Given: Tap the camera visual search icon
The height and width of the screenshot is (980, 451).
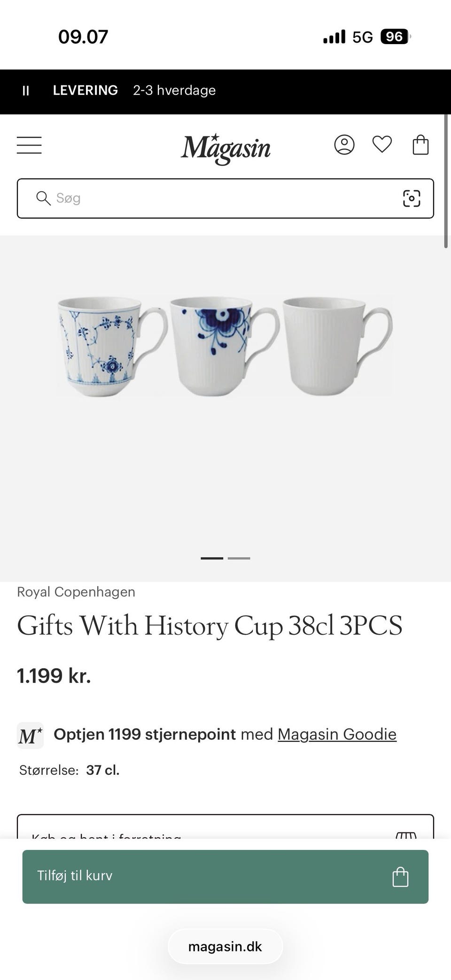Looking at the screenshot, I should (412, 198).
